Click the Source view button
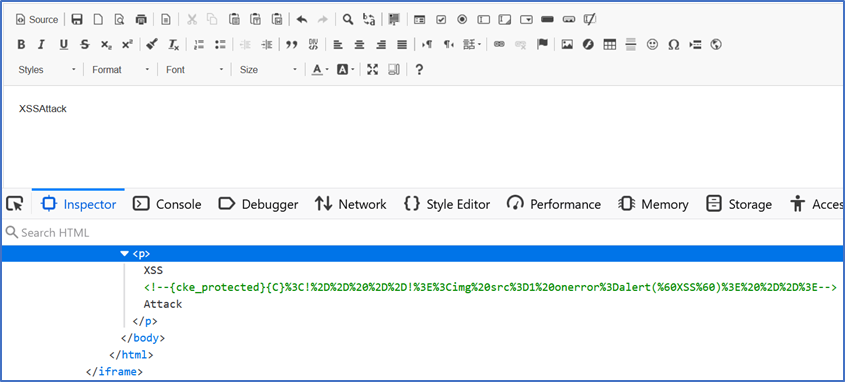This screenshot has height=382, width=845. tap(37, 20)
